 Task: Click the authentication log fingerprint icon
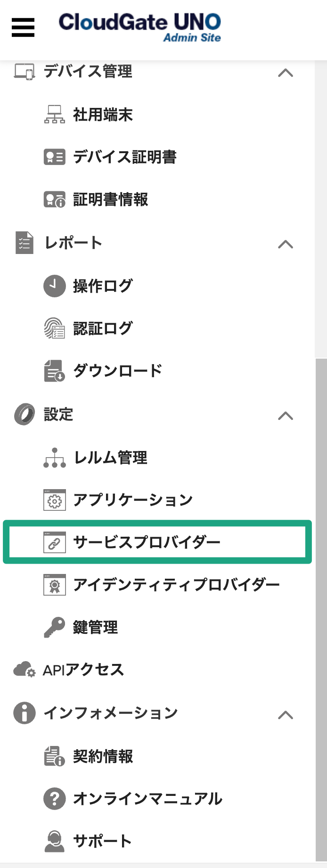(x=55, y=328)
